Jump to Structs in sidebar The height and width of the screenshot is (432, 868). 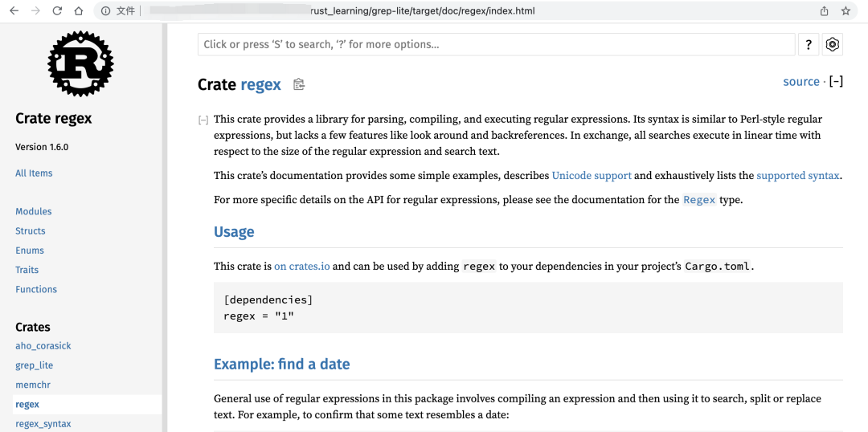click(x=31, y=230)
